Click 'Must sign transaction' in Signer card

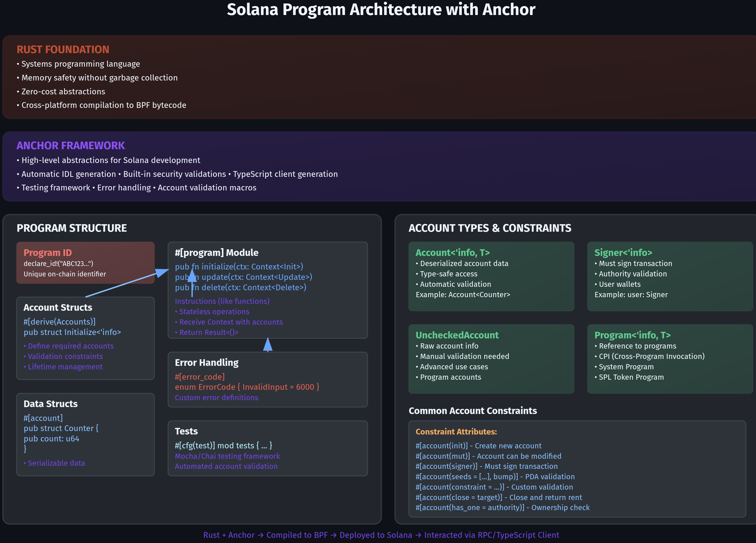click(633, 263)
